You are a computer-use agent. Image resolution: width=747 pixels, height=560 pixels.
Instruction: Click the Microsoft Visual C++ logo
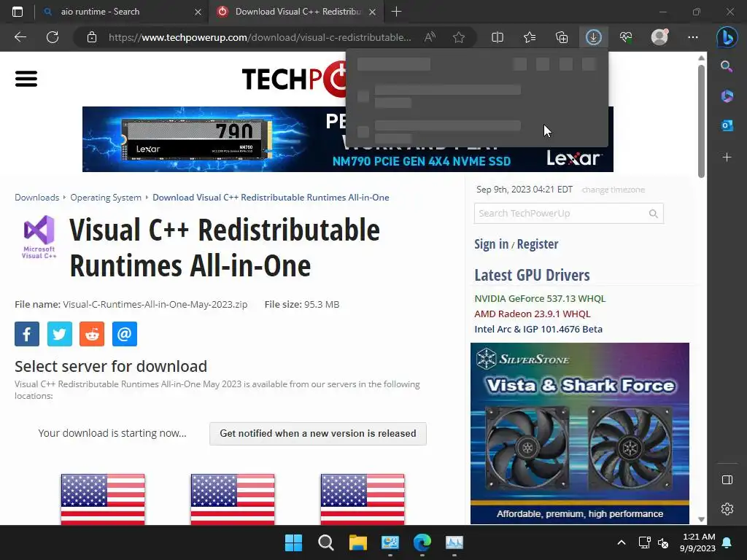pyautogui.click(x=39, y=237)
